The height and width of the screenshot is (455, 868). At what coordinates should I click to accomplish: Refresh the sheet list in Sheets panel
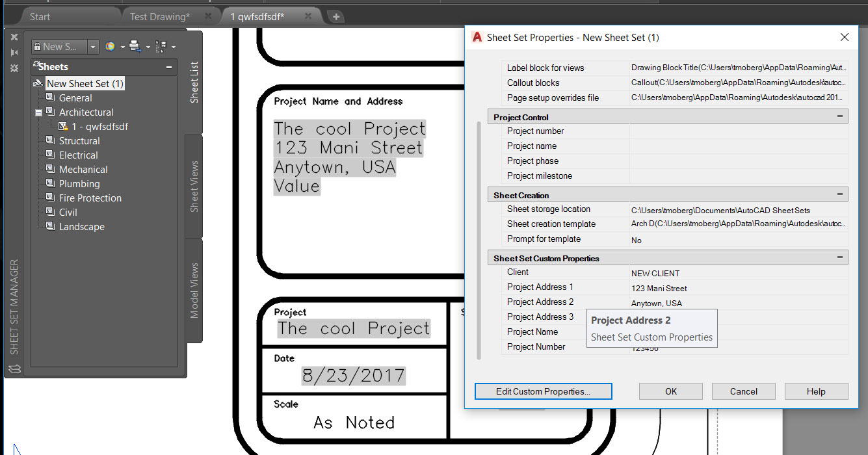pos(36,63)
